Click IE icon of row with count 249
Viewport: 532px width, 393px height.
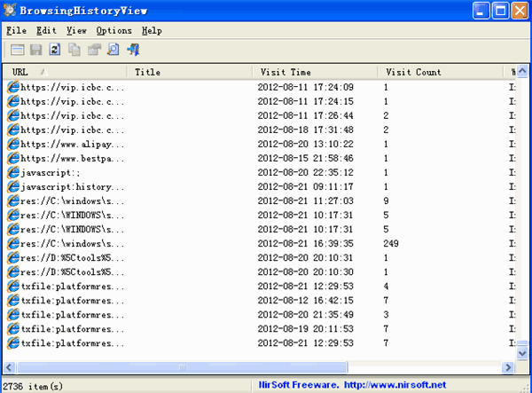(13, 244)
